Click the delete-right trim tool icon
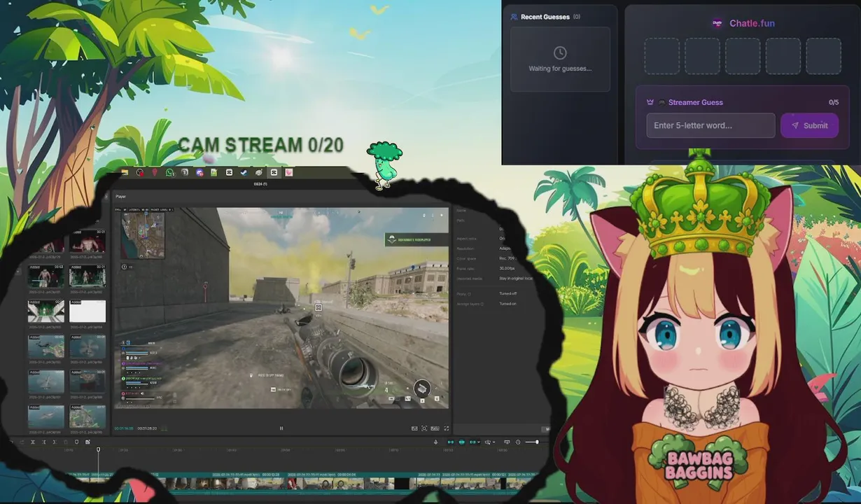The image size is (861, 504). pos(55,442)
